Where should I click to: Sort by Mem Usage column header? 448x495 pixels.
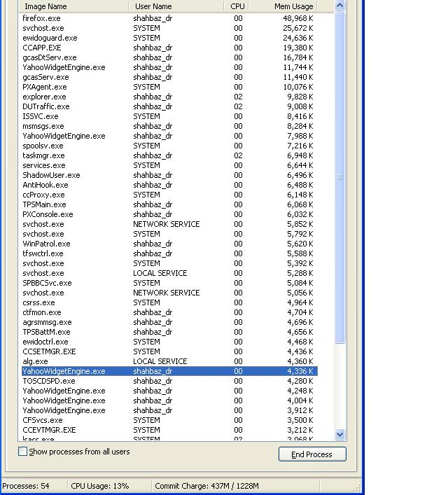[x=283, y=6]
